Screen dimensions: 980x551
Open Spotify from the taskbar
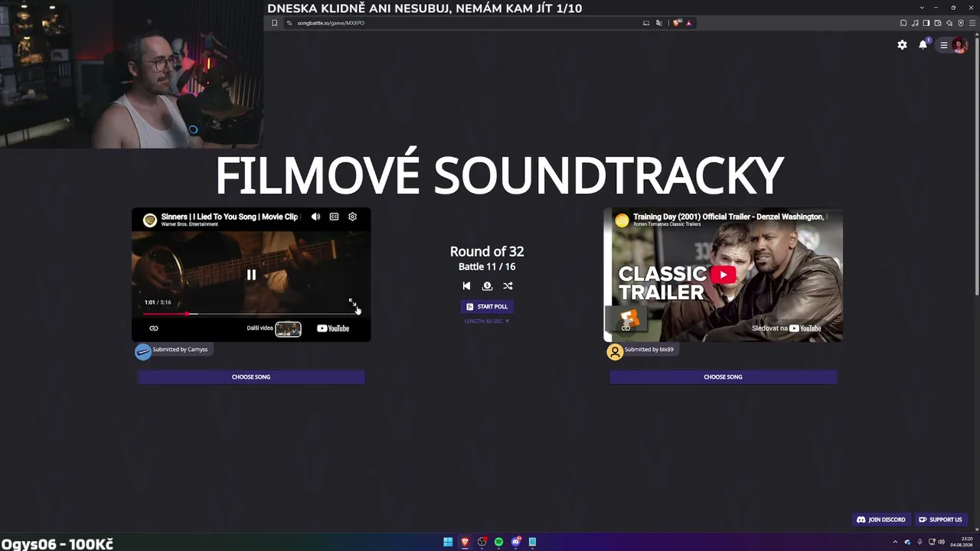click(x=498, y=542)
